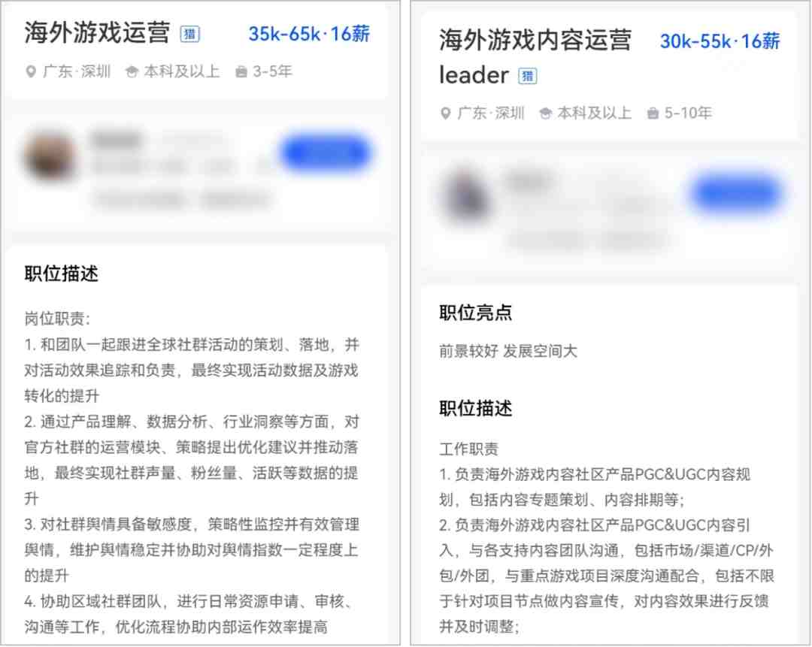
Task: Click the 猎 badge next to leader
Action: [x=528, y=76]
